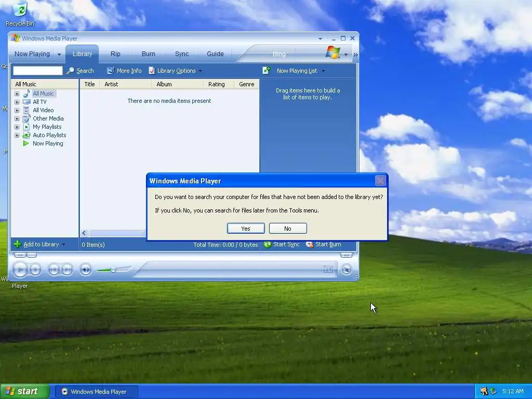Click the Play button

tap(20, 270)
